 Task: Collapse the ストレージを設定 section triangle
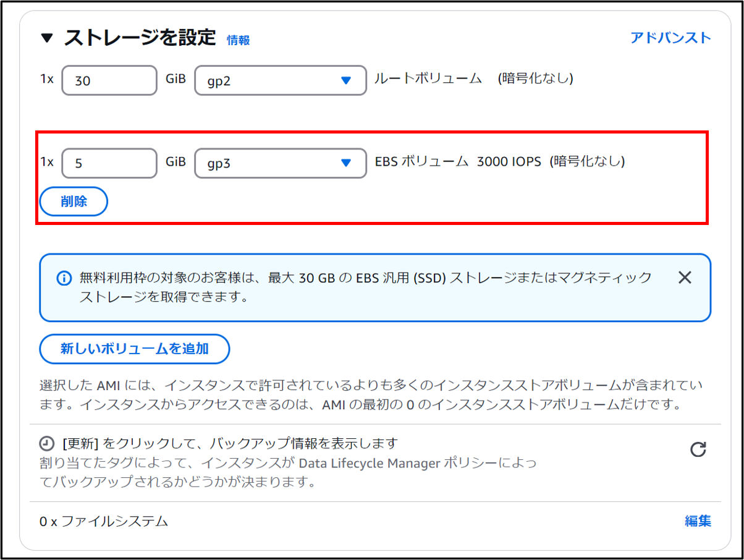[47, 39]
